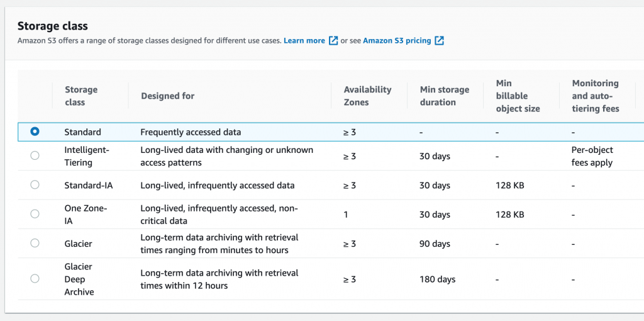644x321 pixels.
Task: Select the Standard storage class radio button
Action: coord(35,132)
